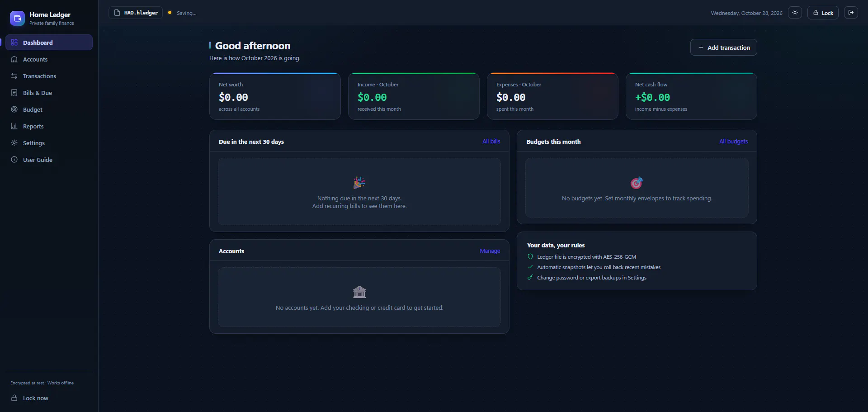Click the User Guide info icon
The image size is (868, 412).
pyautogui.click(x=14, y=160)
